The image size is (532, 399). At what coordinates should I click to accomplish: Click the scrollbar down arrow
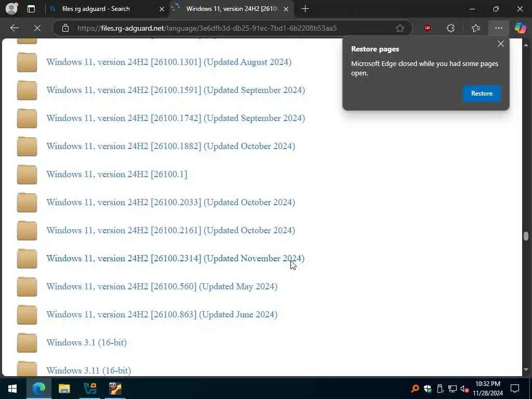click(x=526, y=369)
